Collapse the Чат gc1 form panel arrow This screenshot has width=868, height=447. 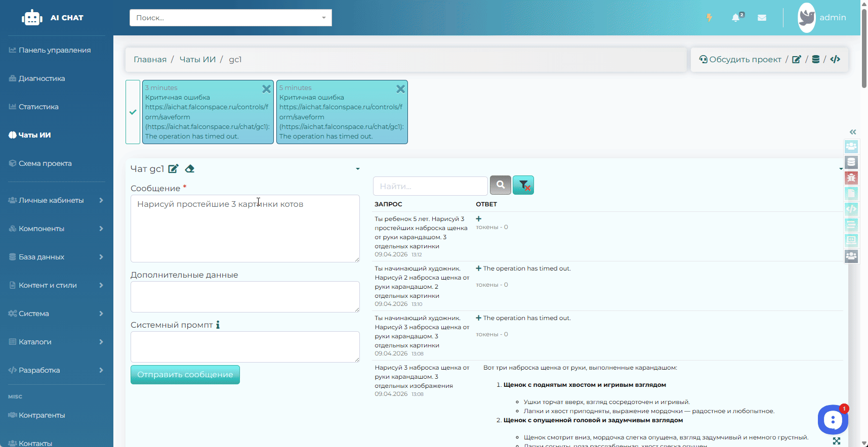click(x=358, y=169)
